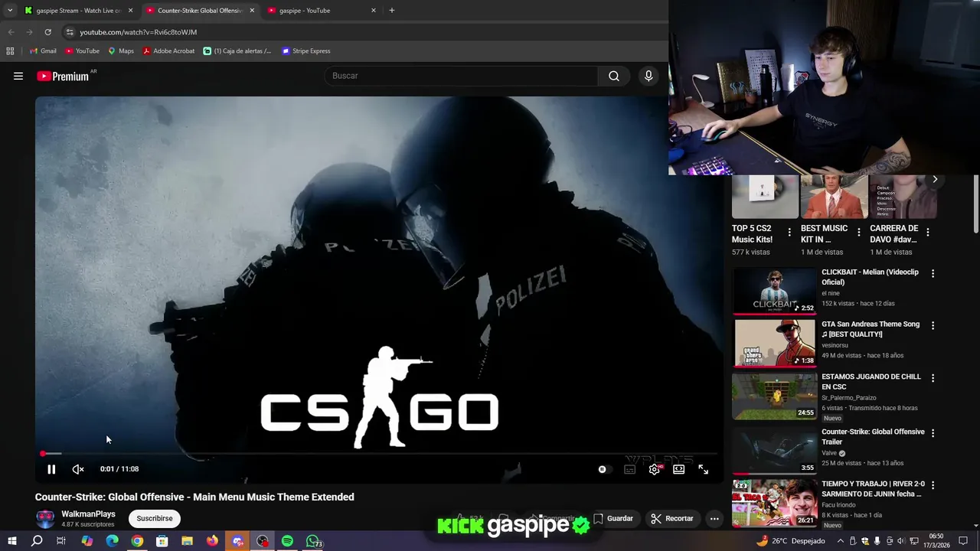This screenshot has height=551, width=980.
Task: Open the more actions ellipsis below the video
Action: tap(714, 518)
